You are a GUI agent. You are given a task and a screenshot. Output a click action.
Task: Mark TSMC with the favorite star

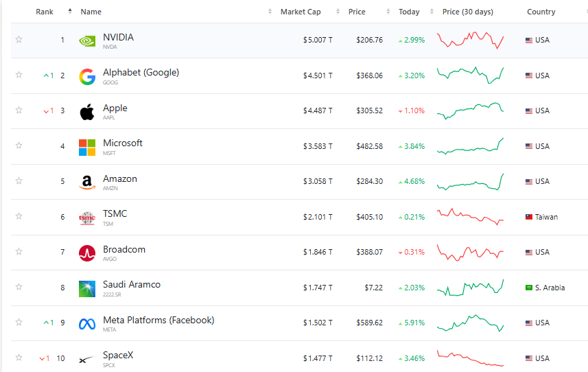[x=19, y=216]
